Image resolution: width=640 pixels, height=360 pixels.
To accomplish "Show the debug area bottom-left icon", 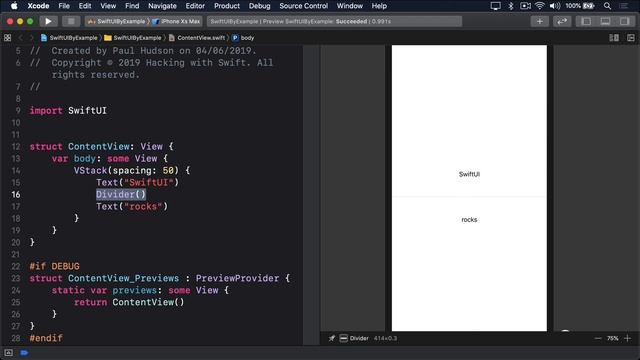I will 9,353.
